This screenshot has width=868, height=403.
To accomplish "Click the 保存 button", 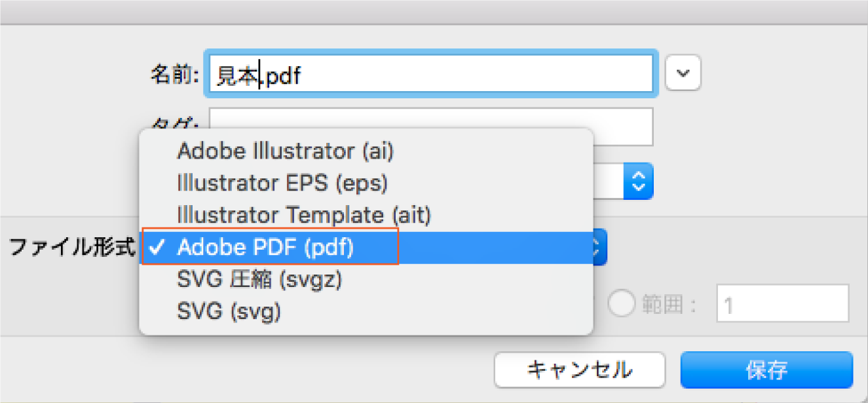I will (766, 370).
